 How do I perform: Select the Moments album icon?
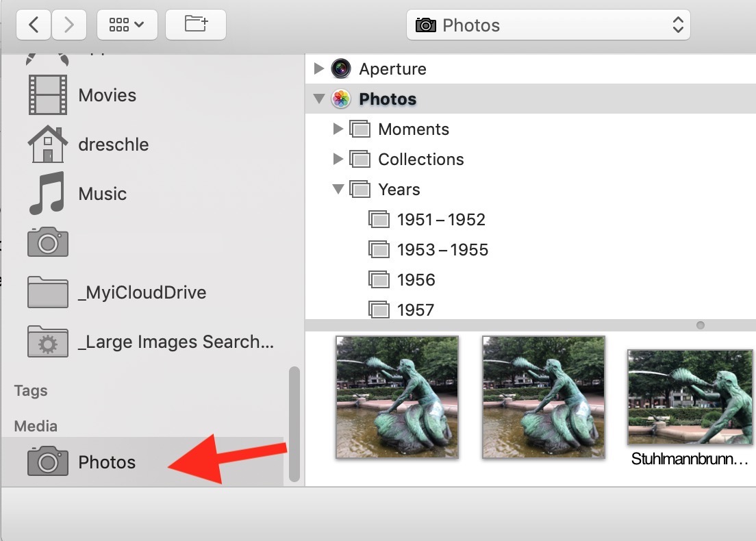360,129
